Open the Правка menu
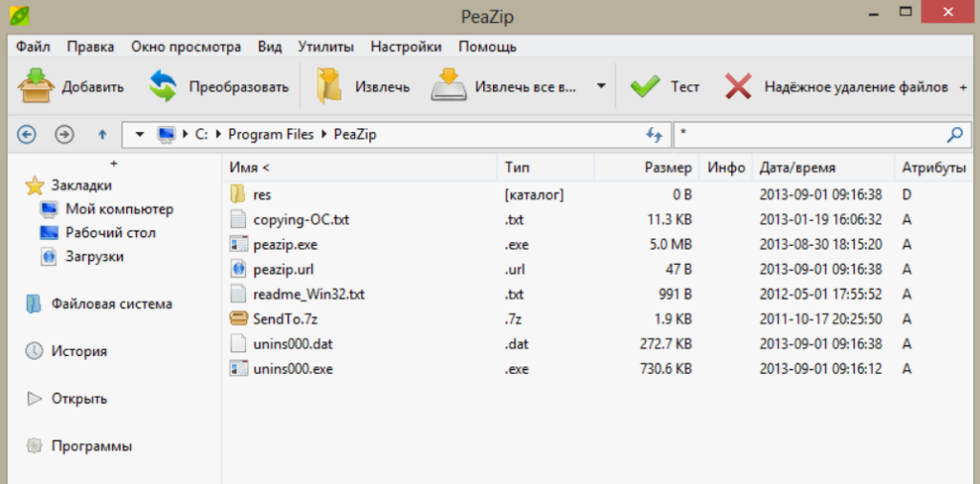The height and width of the screenshot is (484, 980). (91, 47)
